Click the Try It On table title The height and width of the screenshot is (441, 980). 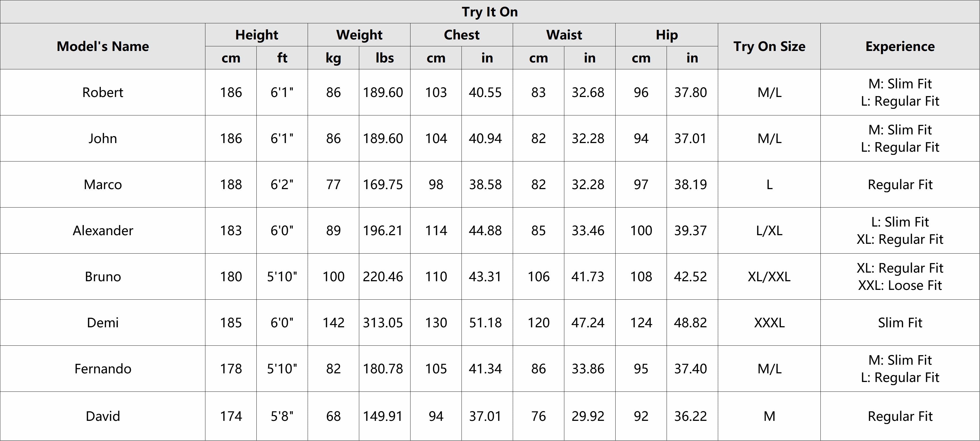coord(490,12)
